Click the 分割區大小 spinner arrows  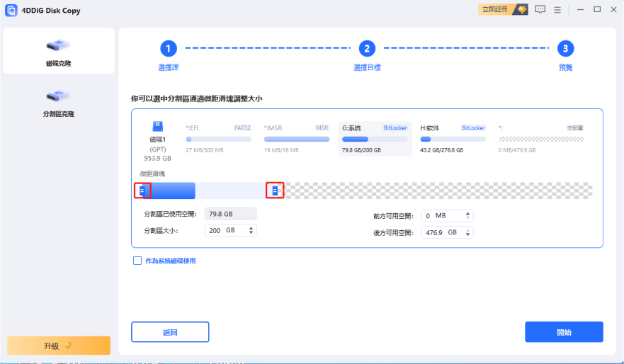pyautogui.click(x=251, y=230)
